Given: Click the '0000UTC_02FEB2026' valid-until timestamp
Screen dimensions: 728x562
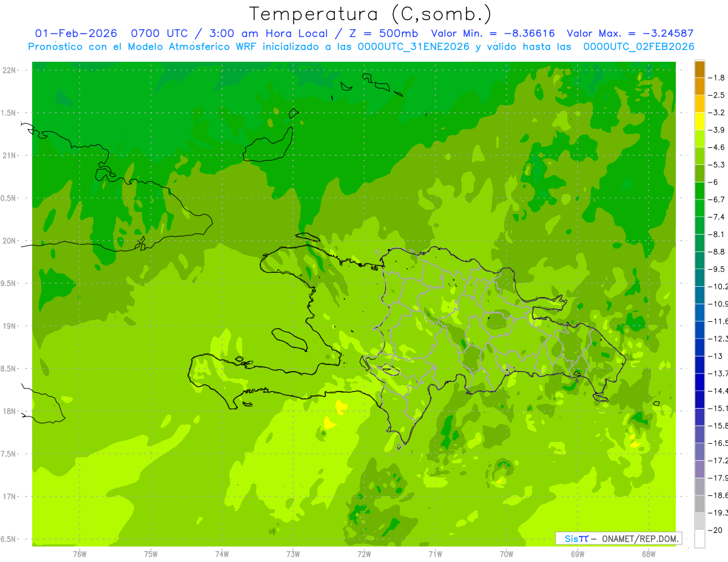Looking at the screenshot, I should tap(638, 47).
